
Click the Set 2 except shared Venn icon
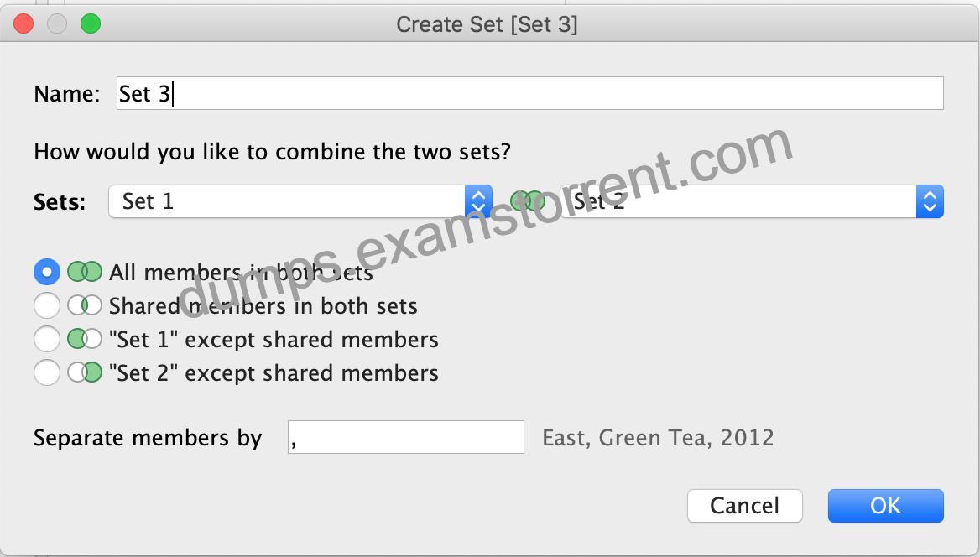pyautogui.click(x=85, y=372)
